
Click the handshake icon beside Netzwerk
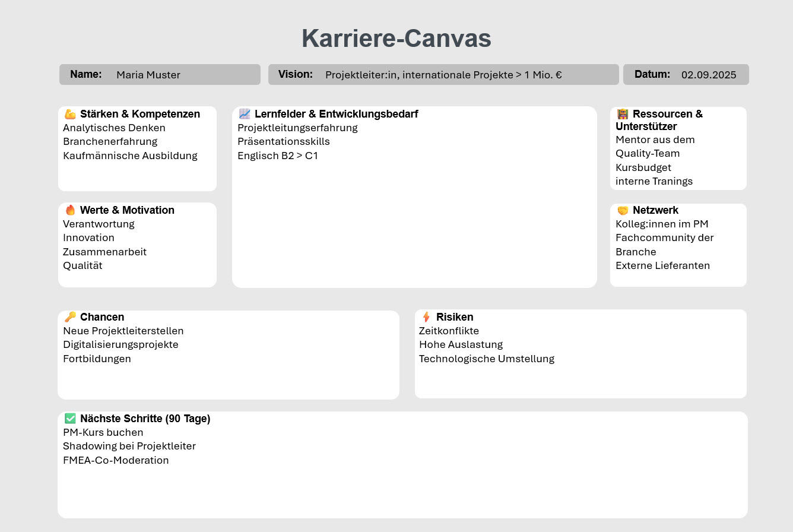[623, 210]
